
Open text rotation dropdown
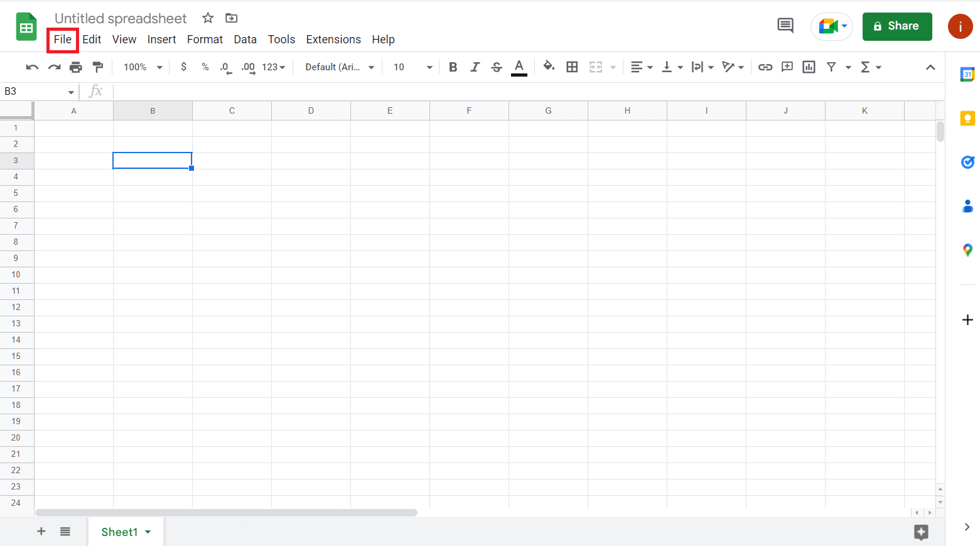[733, 67]
